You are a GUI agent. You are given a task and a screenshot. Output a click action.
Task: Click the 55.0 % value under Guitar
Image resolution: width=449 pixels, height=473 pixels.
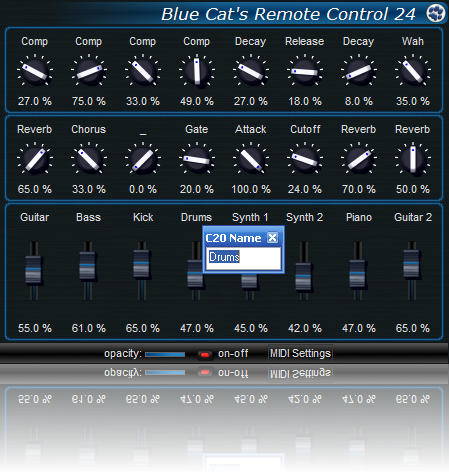click(35, 328)
